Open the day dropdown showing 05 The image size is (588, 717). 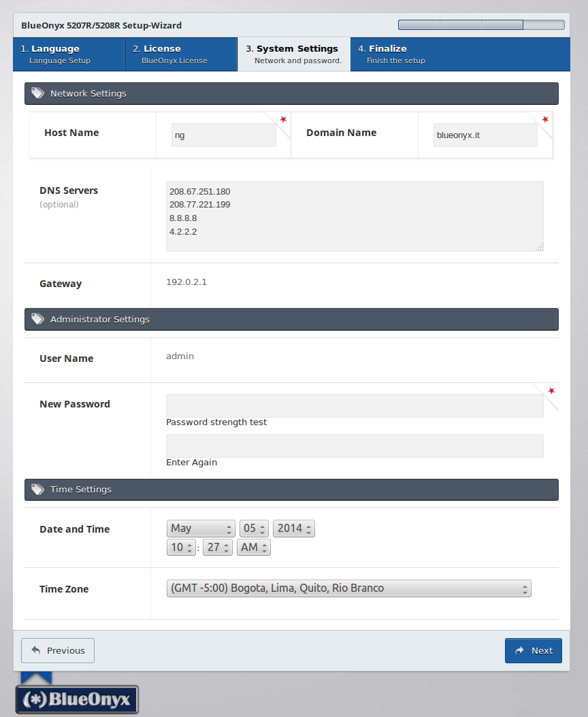254,528
